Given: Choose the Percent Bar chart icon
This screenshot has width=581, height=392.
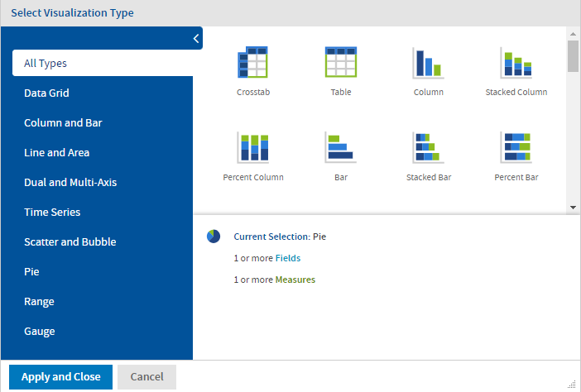Looking at the screenshot, I should pos(516,147).
